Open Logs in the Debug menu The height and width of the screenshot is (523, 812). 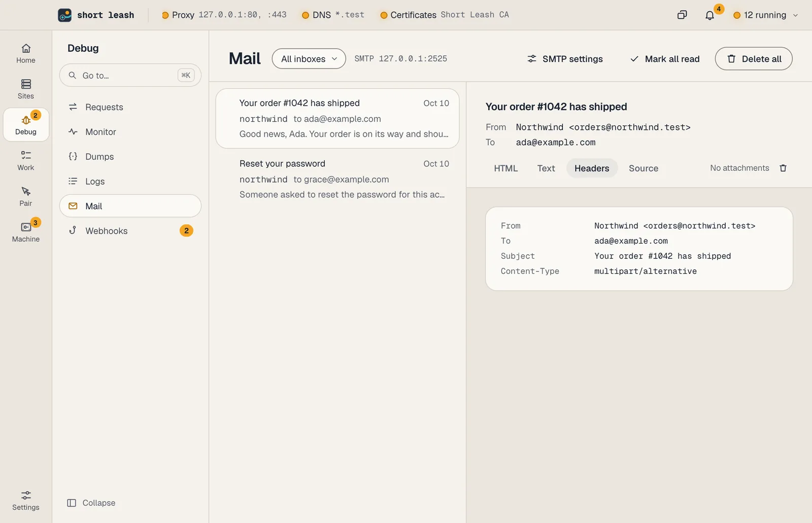click(130, 181)
